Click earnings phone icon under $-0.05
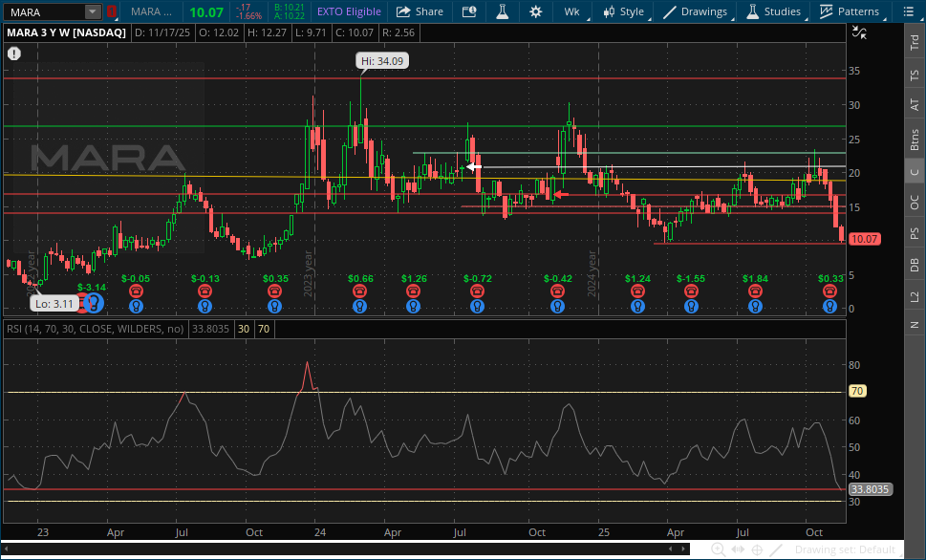This screenshot has width=926, height=560. coord(136,291)
